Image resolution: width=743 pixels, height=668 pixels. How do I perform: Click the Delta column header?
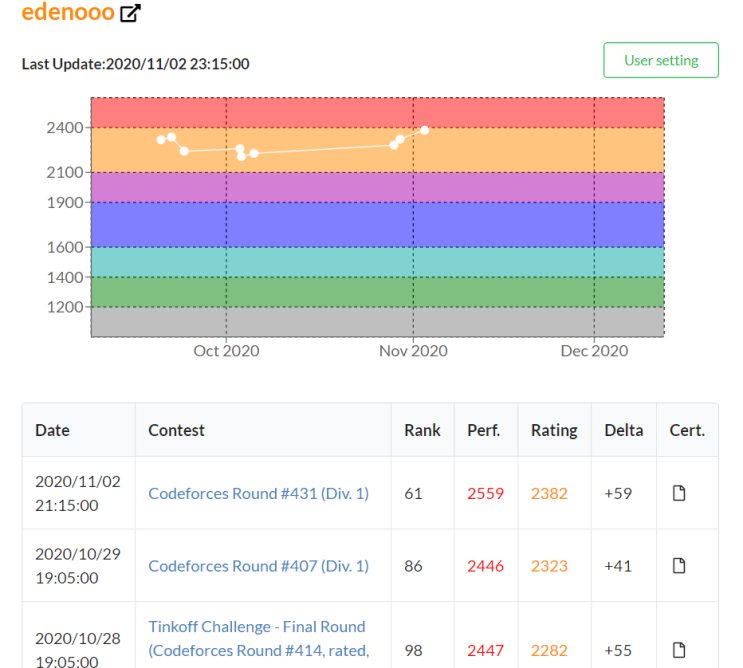(x=624, y=430)
